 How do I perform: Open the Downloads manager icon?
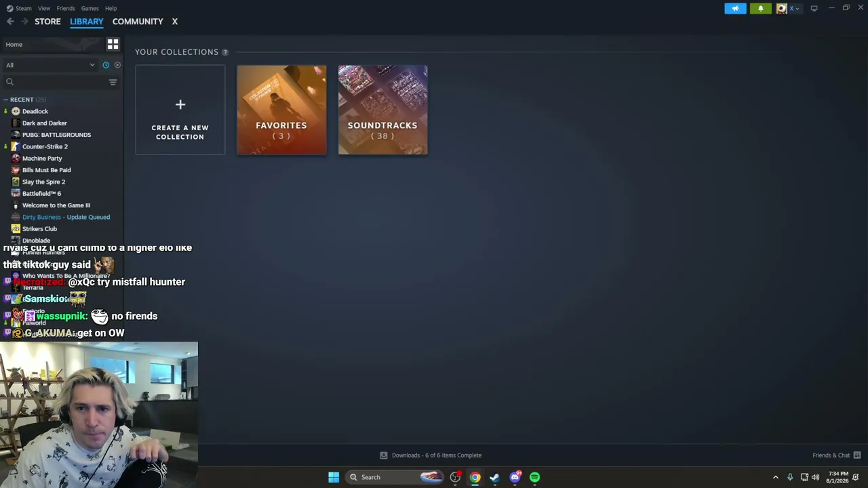coord(384,455)
